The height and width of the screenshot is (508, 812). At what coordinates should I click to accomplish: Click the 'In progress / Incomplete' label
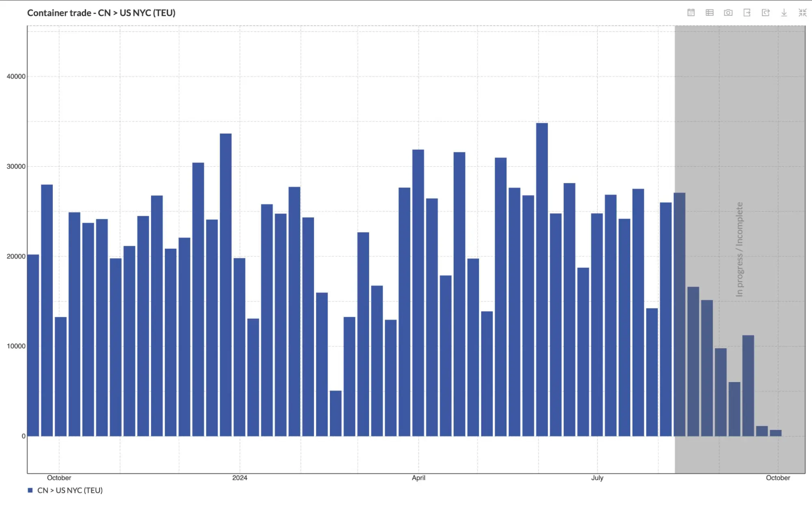click(x=739, y=249)
